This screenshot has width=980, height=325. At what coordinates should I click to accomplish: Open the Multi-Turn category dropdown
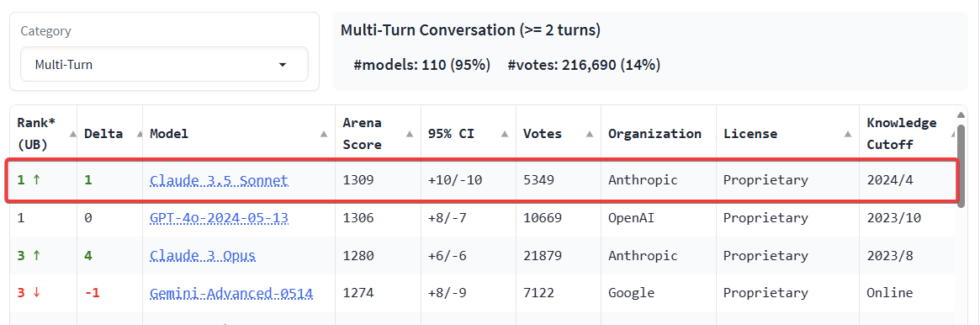164,64
